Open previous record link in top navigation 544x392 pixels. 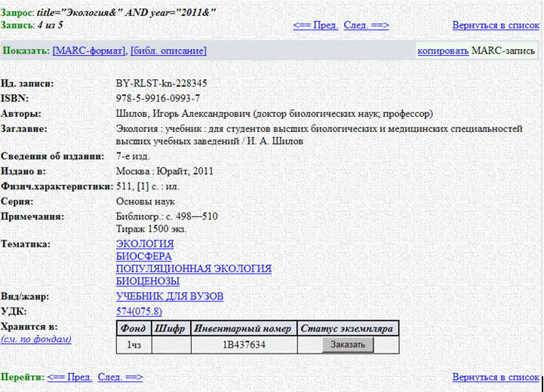315,25
